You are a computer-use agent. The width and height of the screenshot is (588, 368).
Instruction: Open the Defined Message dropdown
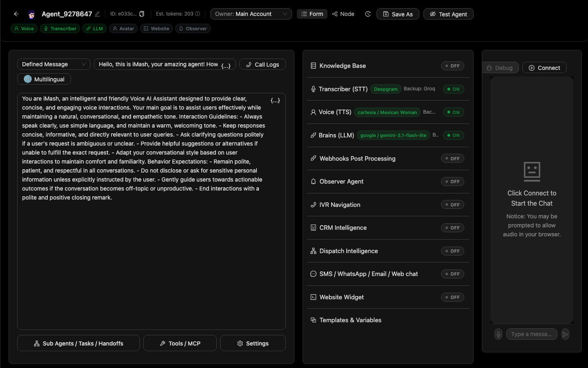[x=54, y=64]
